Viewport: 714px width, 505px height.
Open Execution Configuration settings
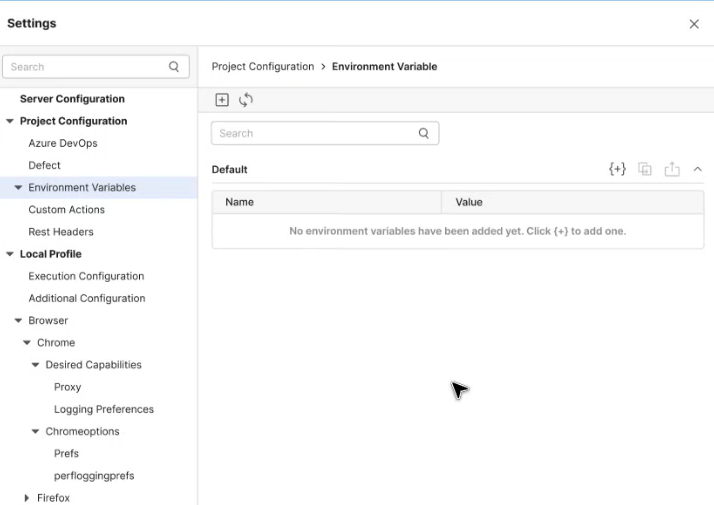click(86, 276)
